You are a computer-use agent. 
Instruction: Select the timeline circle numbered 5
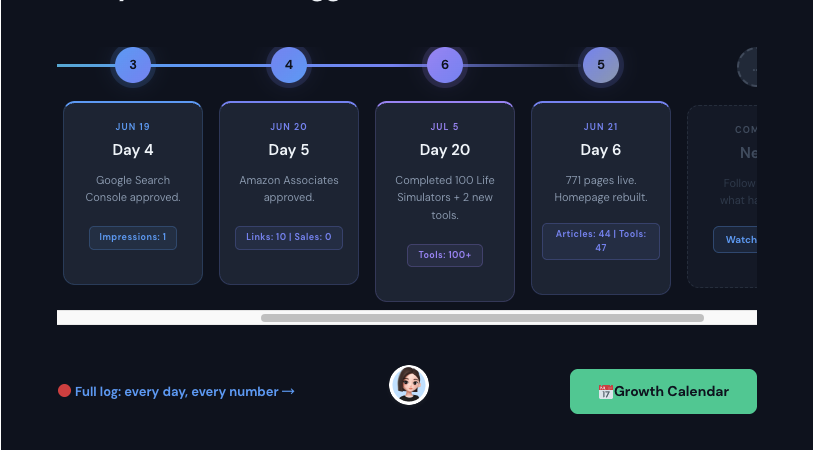click(601, 65)
